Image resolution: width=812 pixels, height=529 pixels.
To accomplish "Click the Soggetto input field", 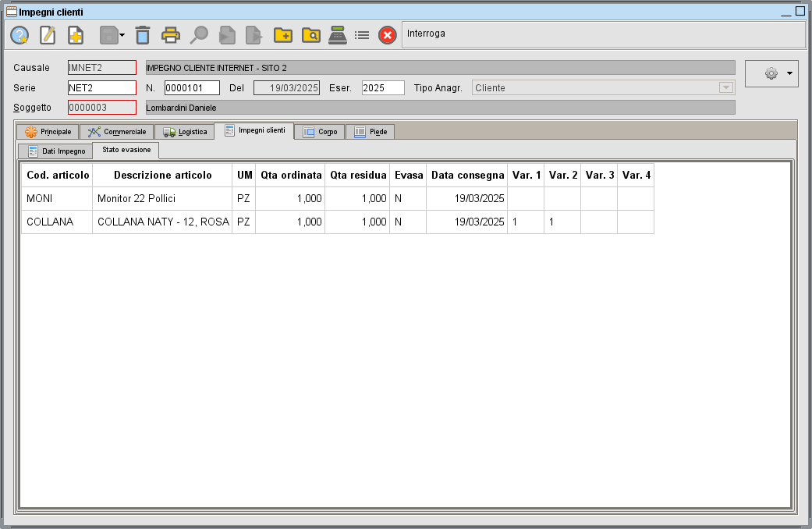I will tap(101, 107).
